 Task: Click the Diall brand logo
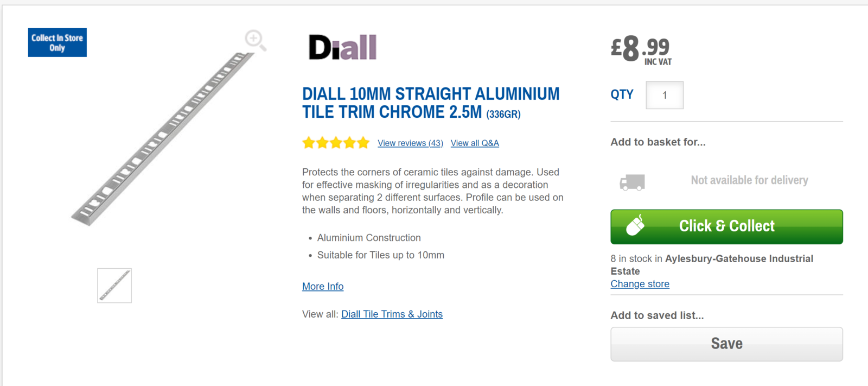tap(342, 47)
